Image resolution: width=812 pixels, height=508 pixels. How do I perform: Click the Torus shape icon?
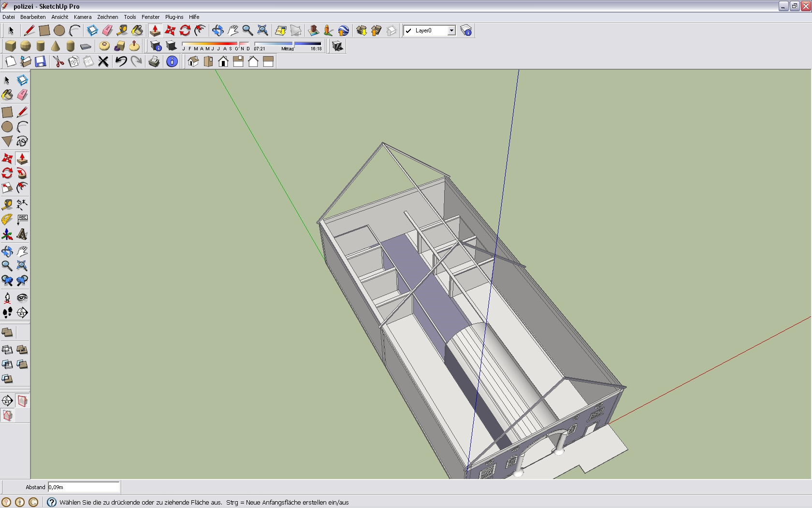tap(104, 46)
